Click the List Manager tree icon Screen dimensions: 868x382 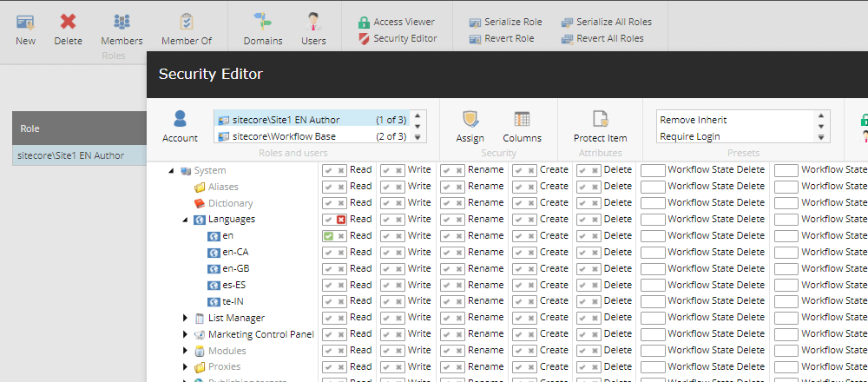tap(200, 319)
